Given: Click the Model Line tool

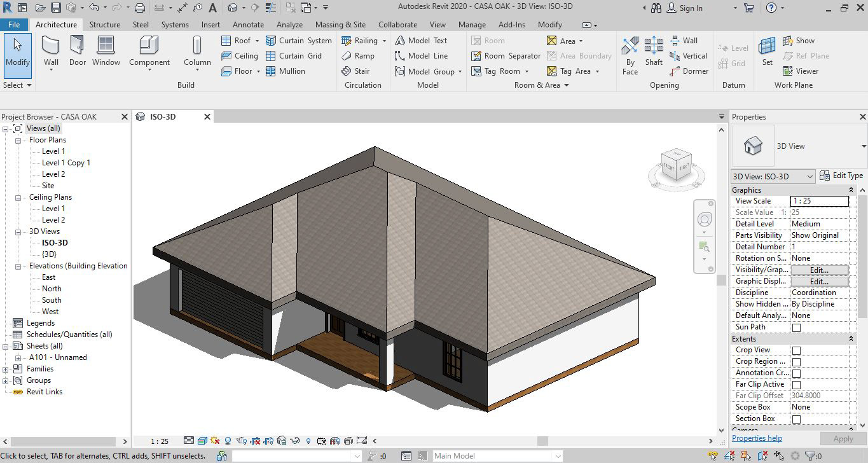Looking at the screenshot, I should tap(421, 56).
